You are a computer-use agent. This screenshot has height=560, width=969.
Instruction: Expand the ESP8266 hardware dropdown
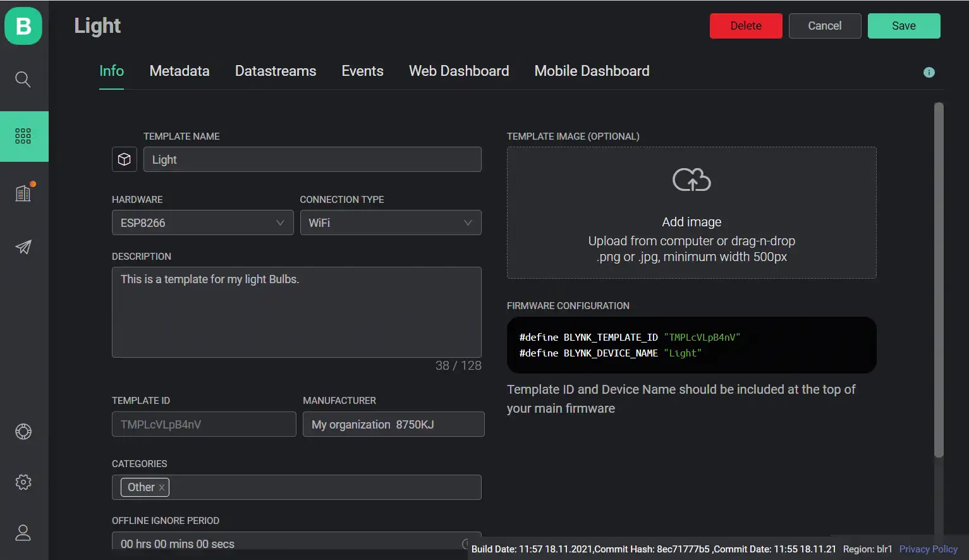[x=202, y=222]
